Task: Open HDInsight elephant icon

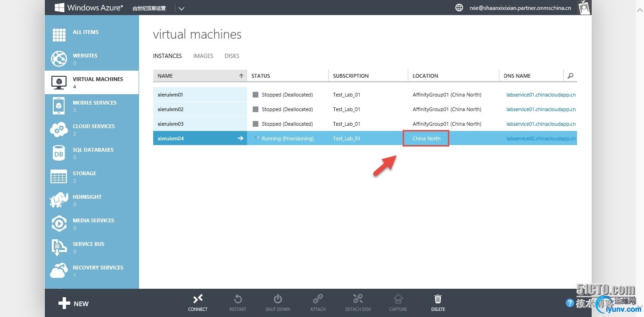Action: pyautogui.click(x=59, y=200)
